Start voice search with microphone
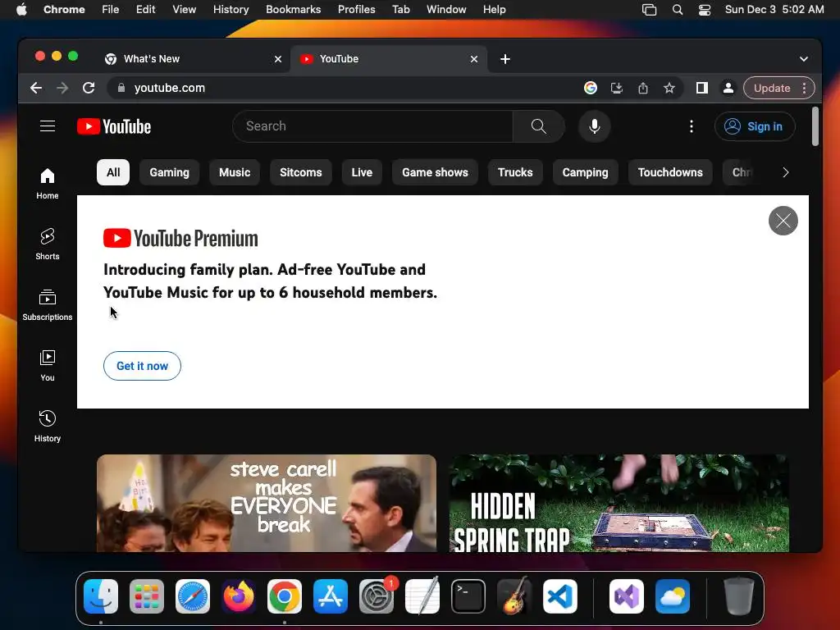The height and width of the screenshot is (630, 840). 594,126
